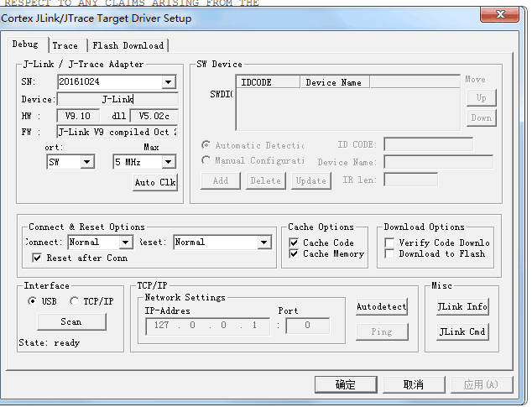This screenshot has width=532, height=407.
Task: Click the Device Name column header
Action: 335,82
